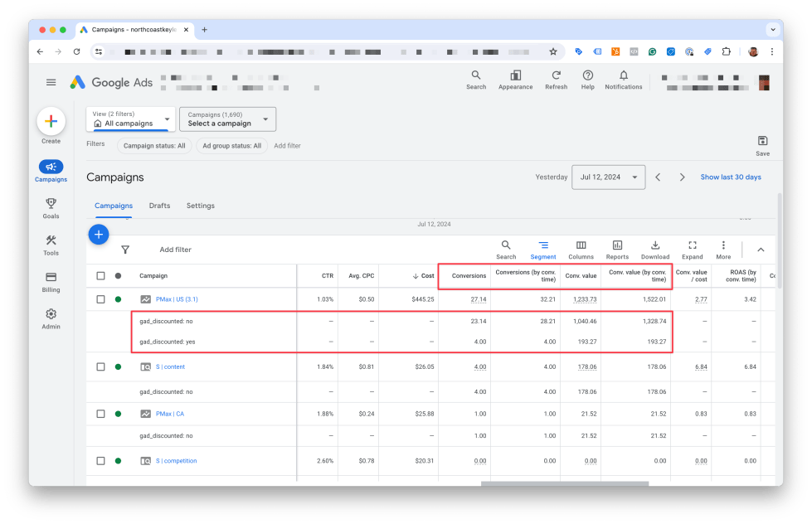Click the Download icon above table
Viewport: 812px width, 524px height.
point(654,246)
